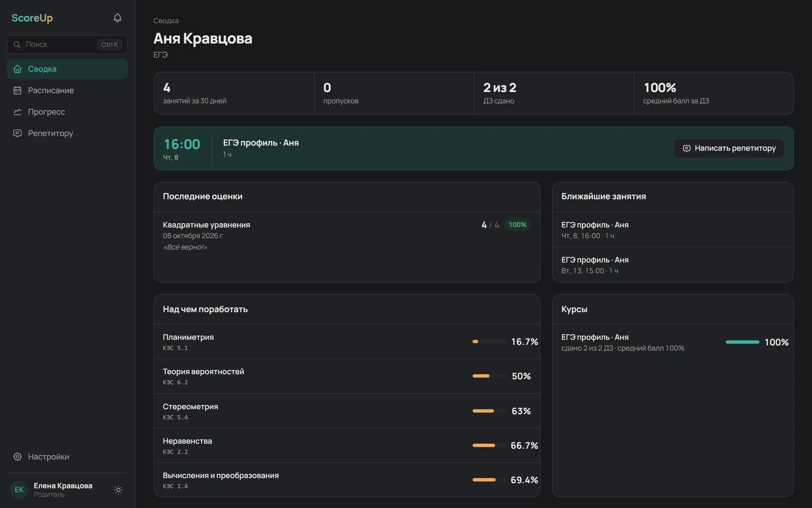The height and width of the screenshot is (508, 812).
Task: Open the lesson Чт, 8, 16:00 · 1 ч
Action: click(x=672, y=229)
